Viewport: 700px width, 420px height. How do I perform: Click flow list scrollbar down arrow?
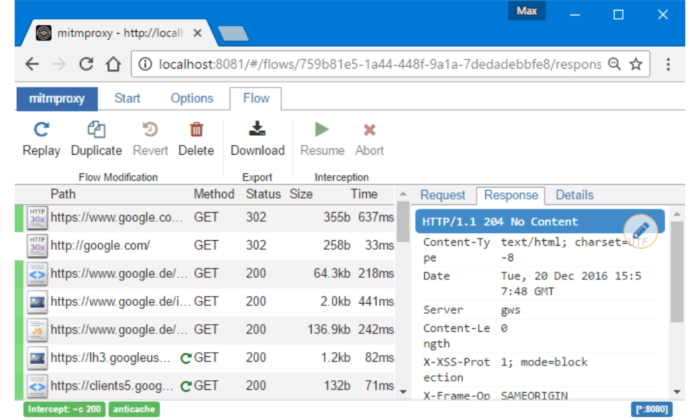(x=403, y=392)
